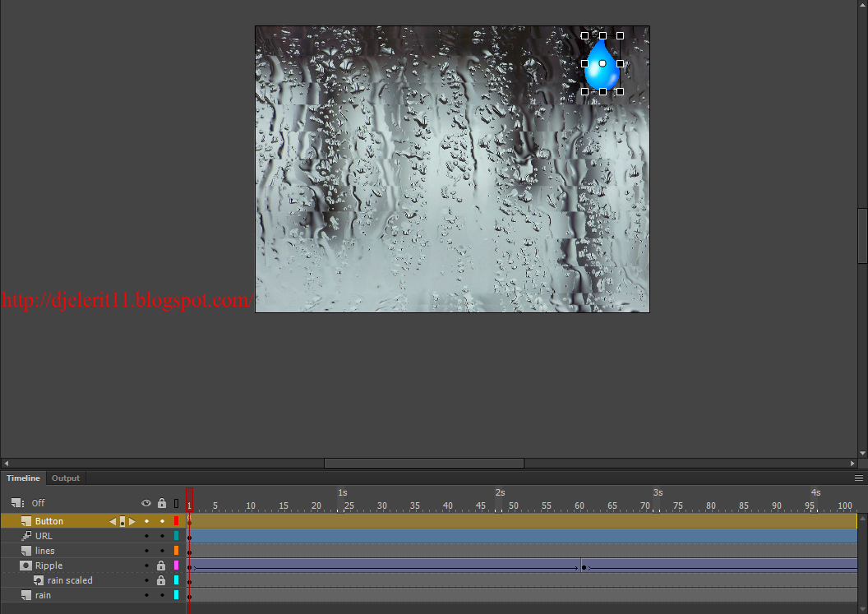Click the bottom-right transform handle of water drop

tap(620, 91)
